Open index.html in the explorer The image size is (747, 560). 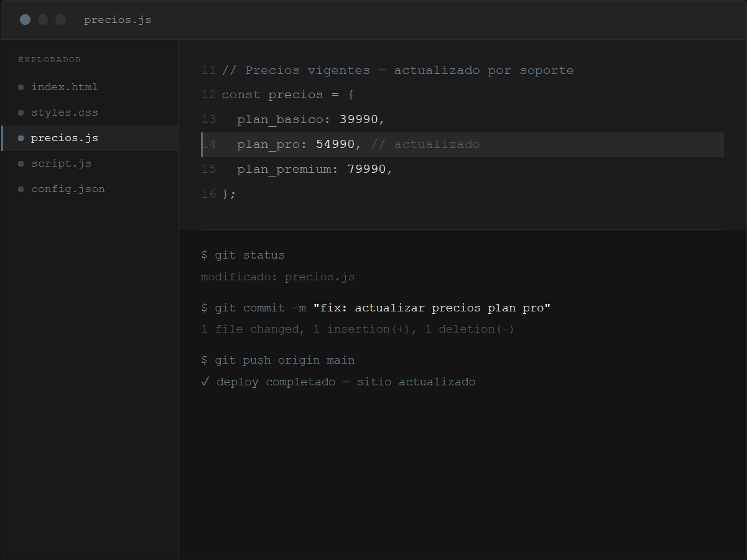pos(90,87)
